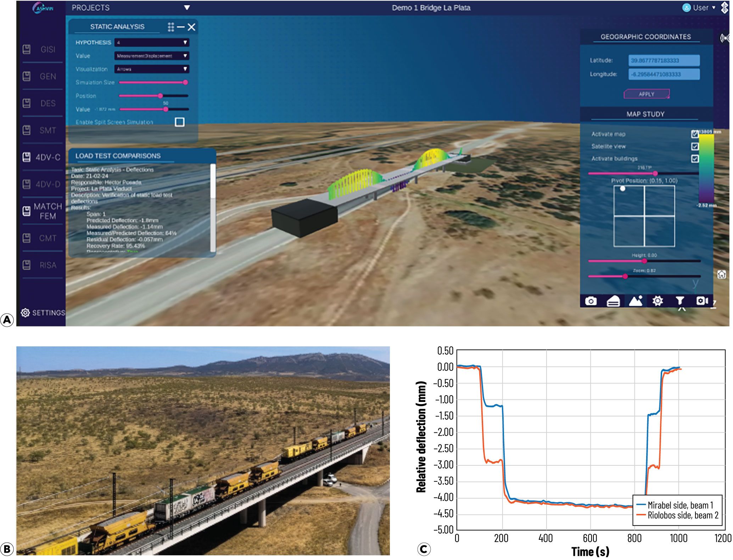Open the Hypothesis dropdown
Screen dimensions: 733x560
pyautogui.click(x=152, y=43)
